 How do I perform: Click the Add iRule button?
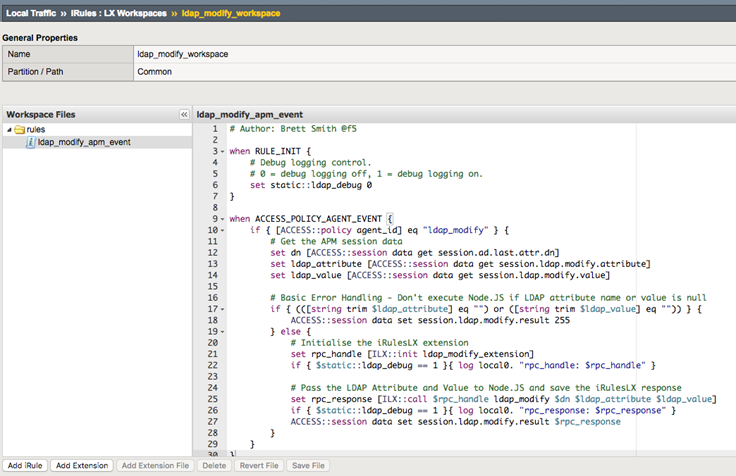click(x=24, y=466)
